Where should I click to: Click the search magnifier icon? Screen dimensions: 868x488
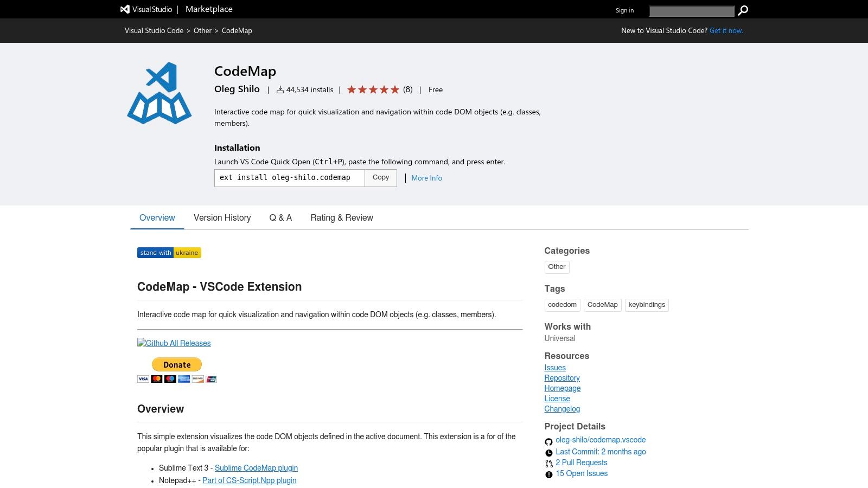tap(743, 10)
